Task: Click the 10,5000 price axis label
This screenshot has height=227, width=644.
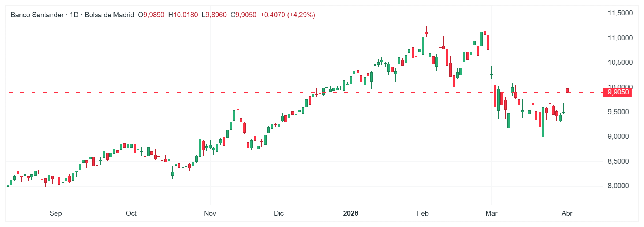Action: tap(620, 63)
